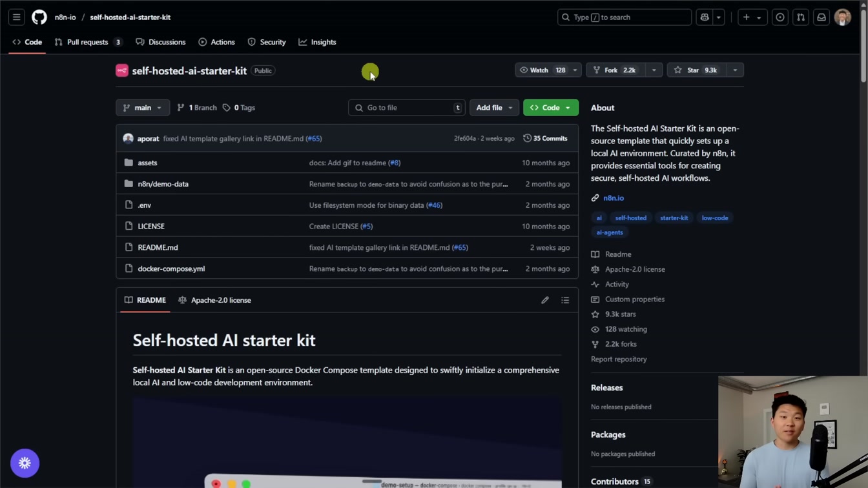Click the starter-kit topic tag
This screenshot has height=488, width=868.
pyautogui.click(x=674, y=218)
